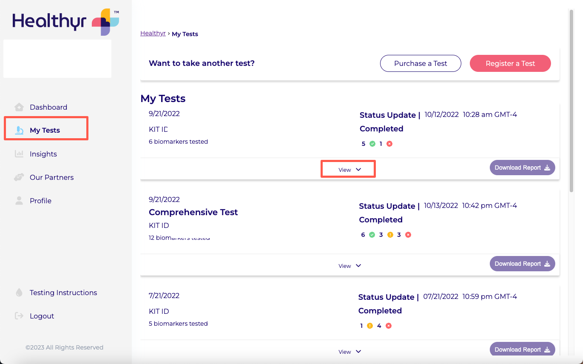Expand View for the Comprehensive Test

pyautogui.click(x=349, y=266)
